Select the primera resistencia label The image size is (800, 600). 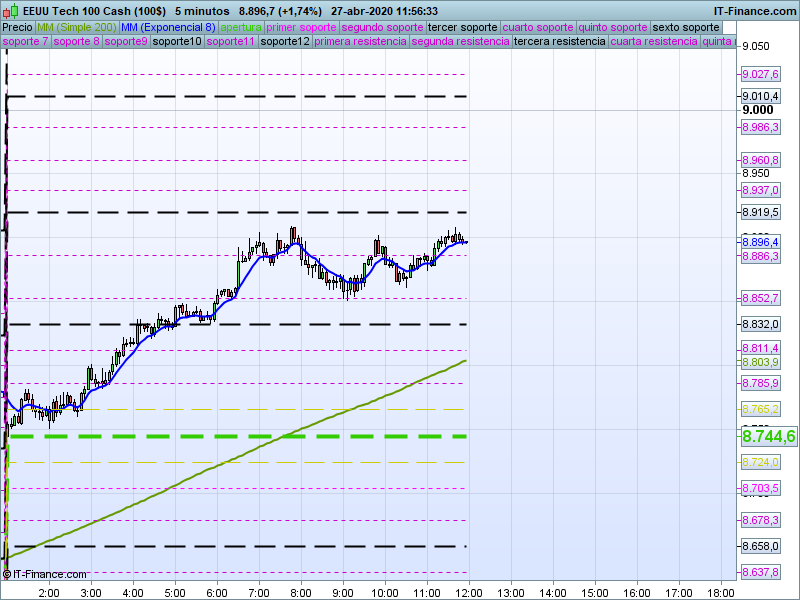point(360,42)
